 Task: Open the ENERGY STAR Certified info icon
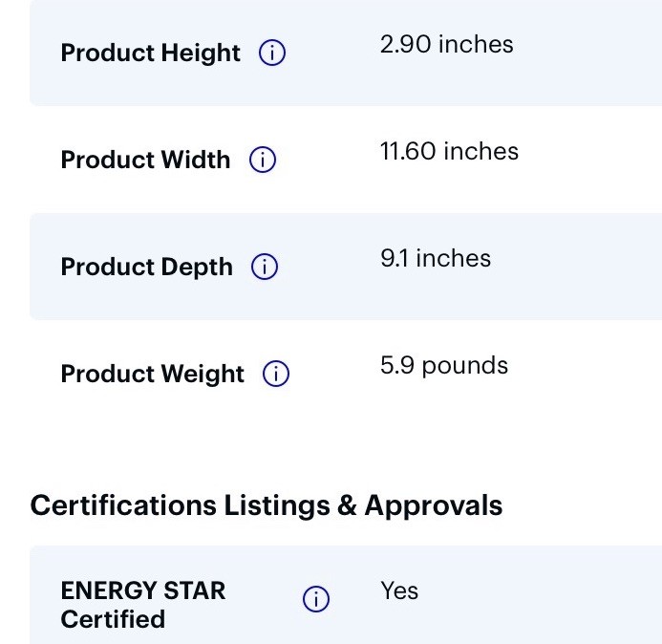tap(316, 599)
